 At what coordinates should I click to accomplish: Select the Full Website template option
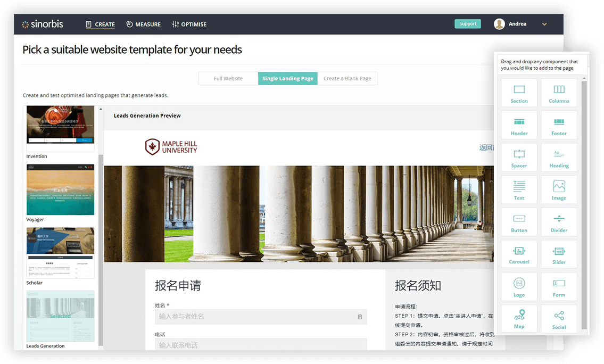(228, 78)
